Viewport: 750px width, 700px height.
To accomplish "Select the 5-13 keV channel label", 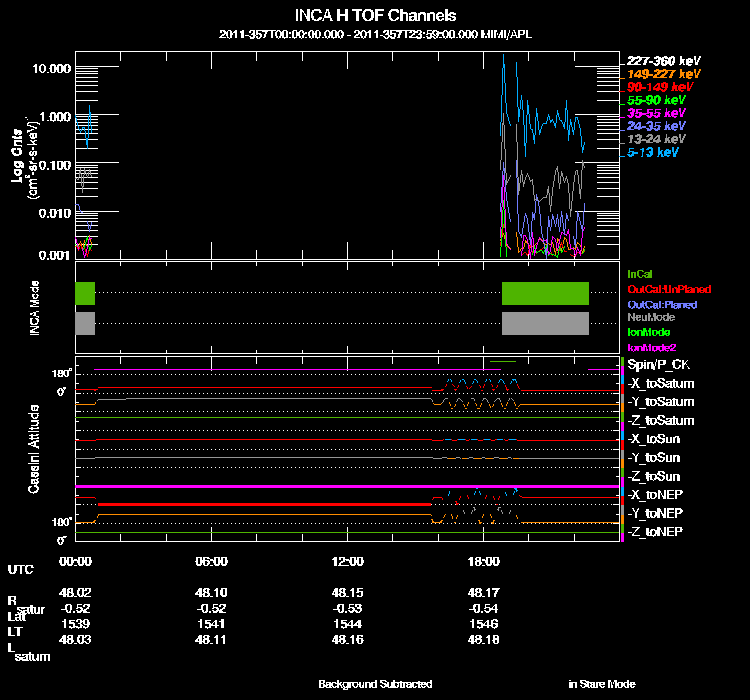I will click(x=655, y=153).
